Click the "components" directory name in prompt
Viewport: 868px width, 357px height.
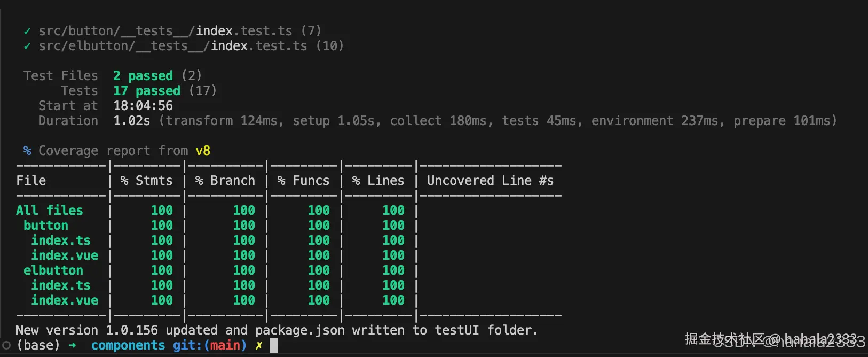coord(128,345)
